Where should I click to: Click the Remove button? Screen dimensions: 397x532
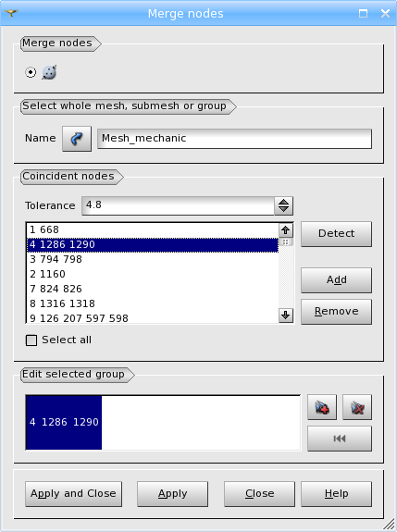point(336,312)
